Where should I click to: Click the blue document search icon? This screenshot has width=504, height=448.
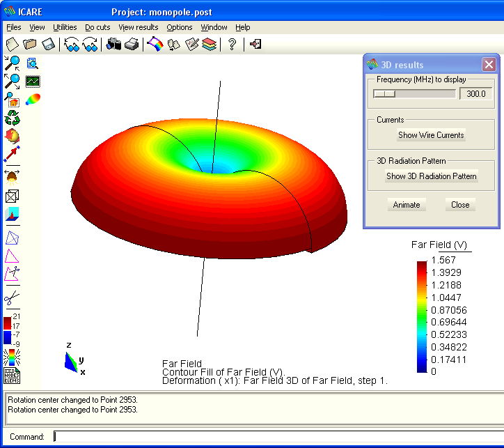33,63
